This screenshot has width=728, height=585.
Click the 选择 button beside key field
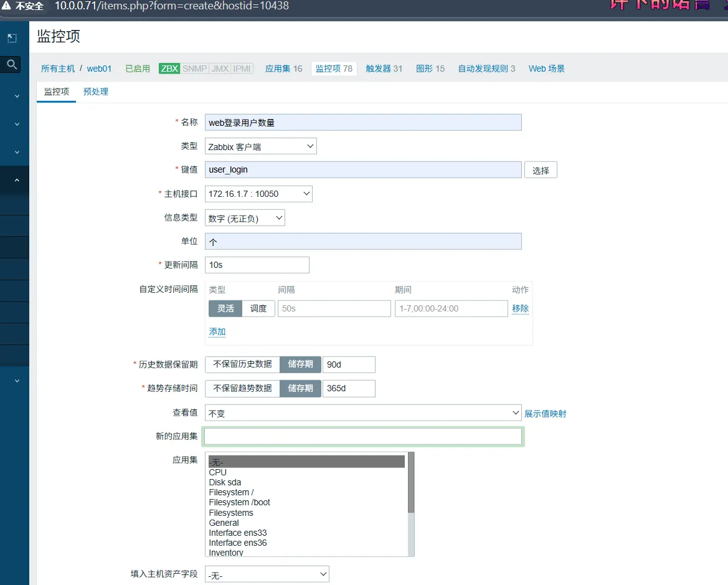[541, 170]
